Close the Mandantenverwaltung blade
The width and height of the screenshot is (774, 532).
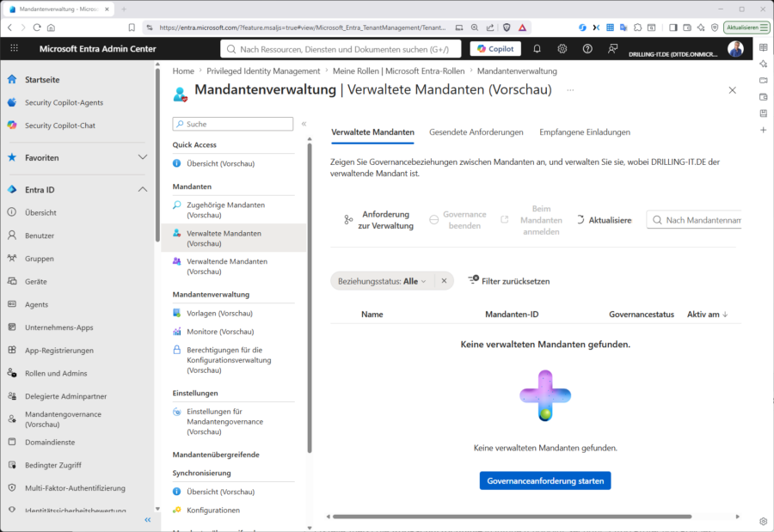coord(732,90)
